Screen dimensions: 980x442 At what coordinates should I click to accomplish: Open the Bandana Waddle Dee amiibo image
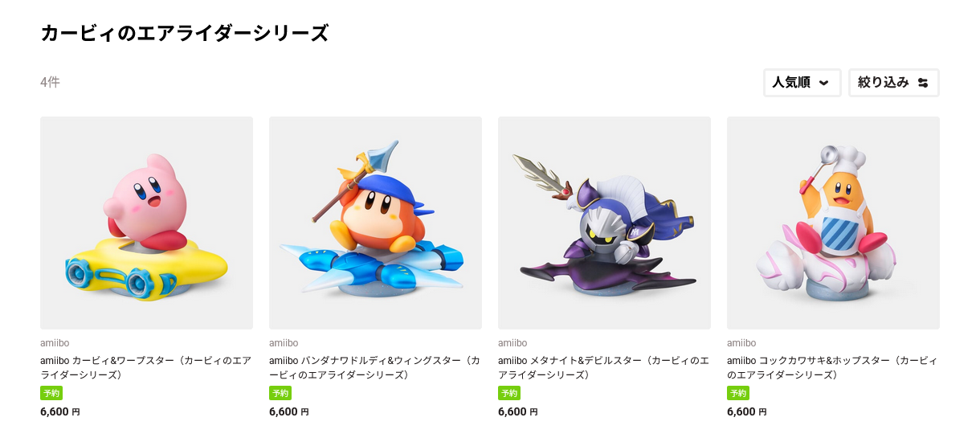375,223
